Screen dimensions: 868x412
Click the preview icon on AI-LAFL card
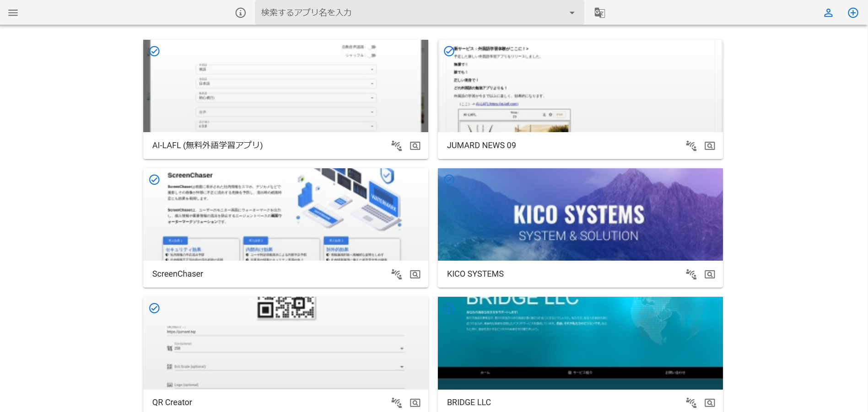point(415,146)
